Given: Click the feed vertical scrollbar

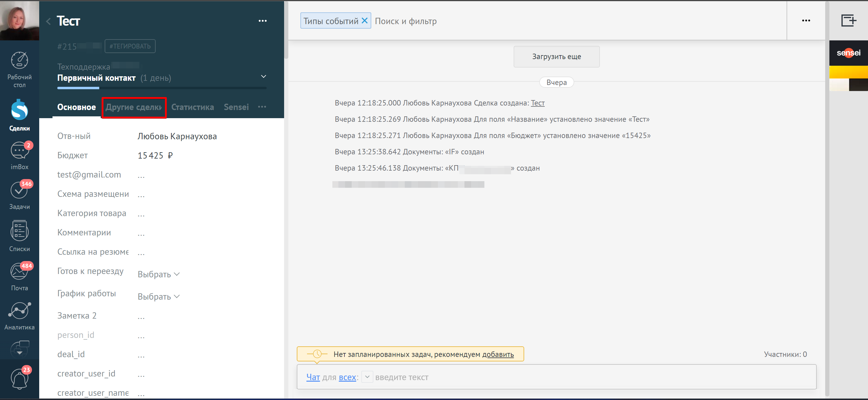Looking at the screenshot, I should [x=827, y=199].
